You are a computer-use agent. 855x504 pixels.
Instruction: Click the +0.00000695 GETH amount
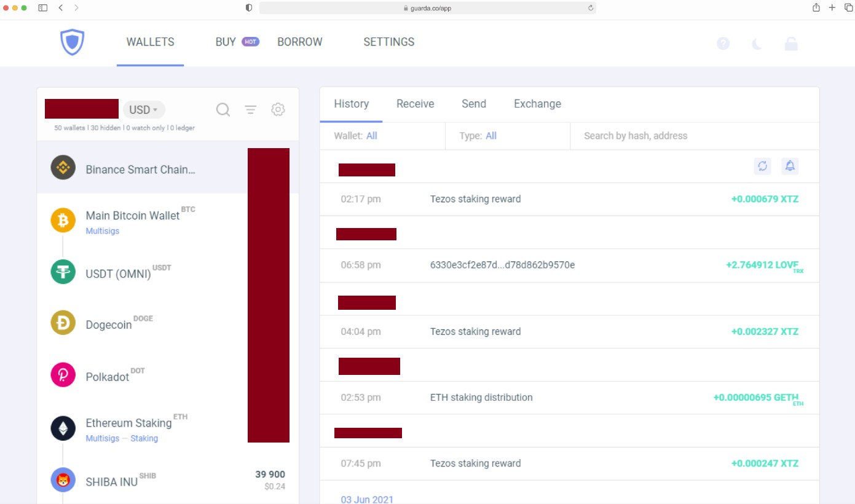click(756, 398)
